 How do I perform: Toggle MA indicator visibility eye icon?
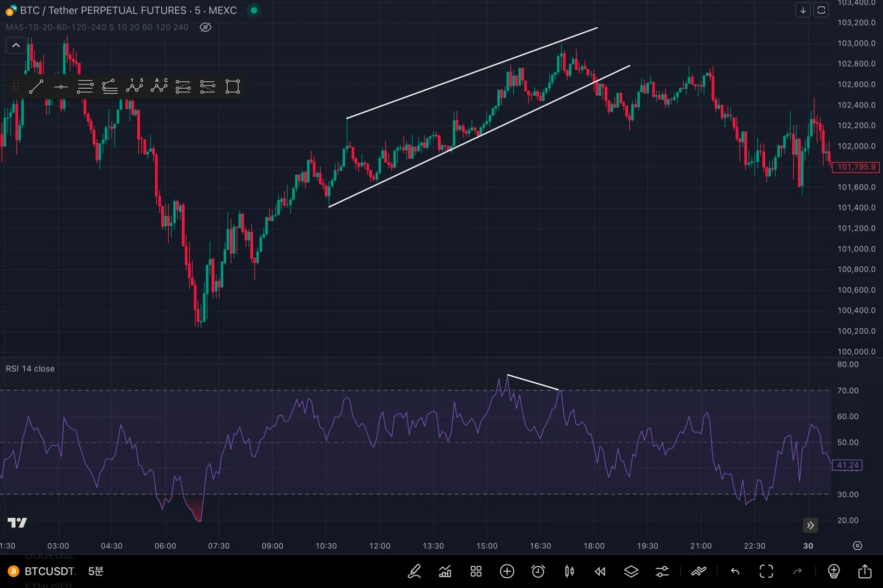[205, 27]
